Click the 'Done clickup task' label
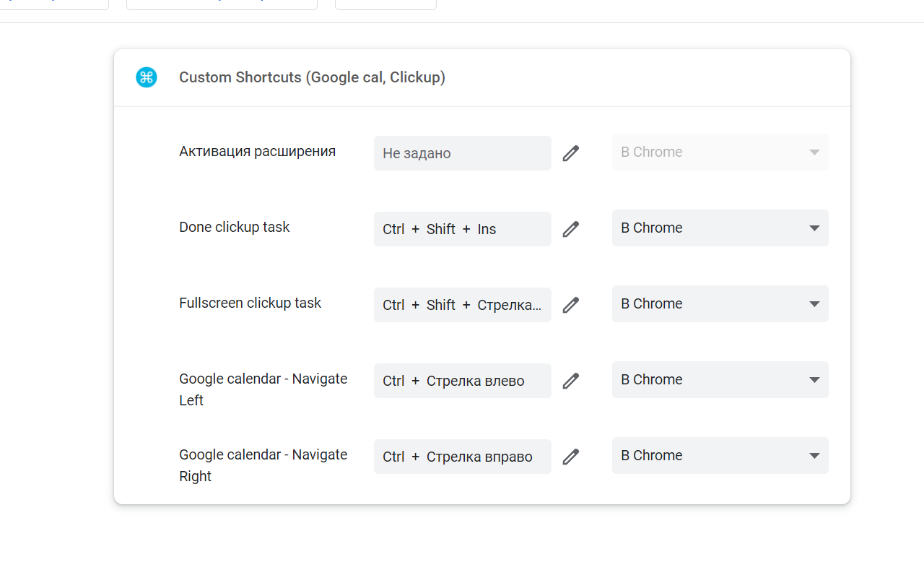 (235, 227)
